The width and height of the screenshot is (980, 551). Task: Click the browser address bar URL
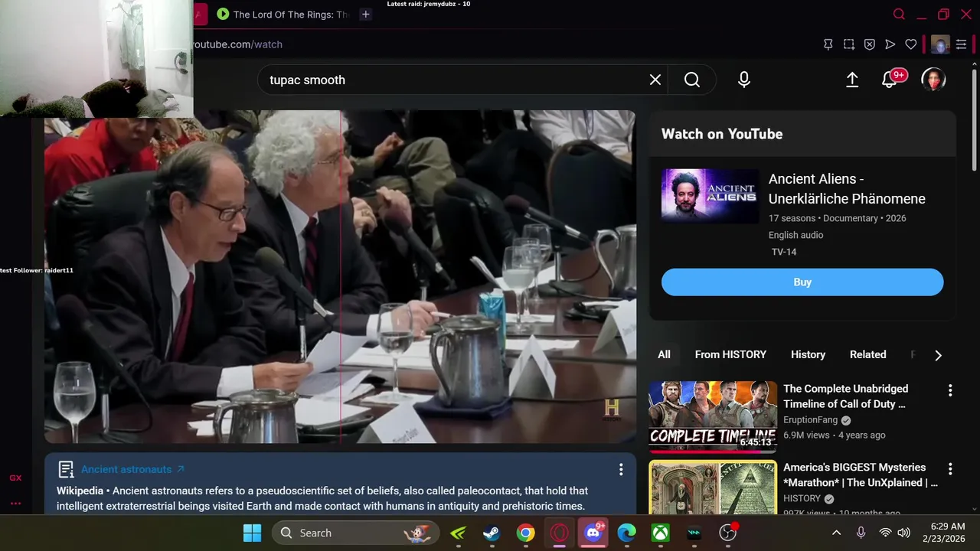pyautogui.click(x=237, y=44)
